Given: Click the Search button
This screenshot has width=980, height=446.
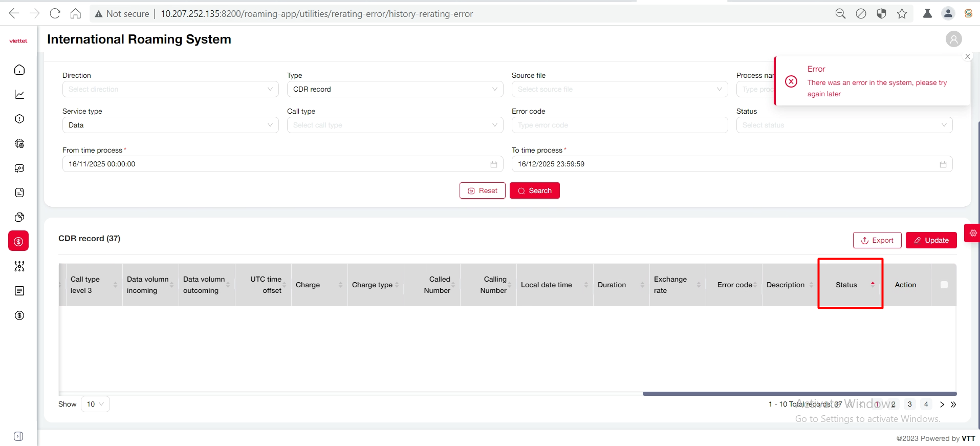Looking at the screenshot, I should click(534, 190).
